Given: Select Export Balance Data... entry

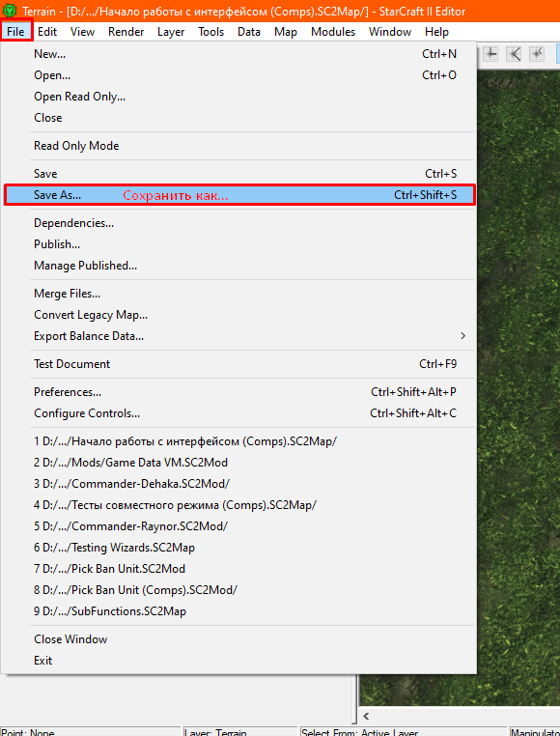Looking at the screenshot, I should click(x=239, y=335).
